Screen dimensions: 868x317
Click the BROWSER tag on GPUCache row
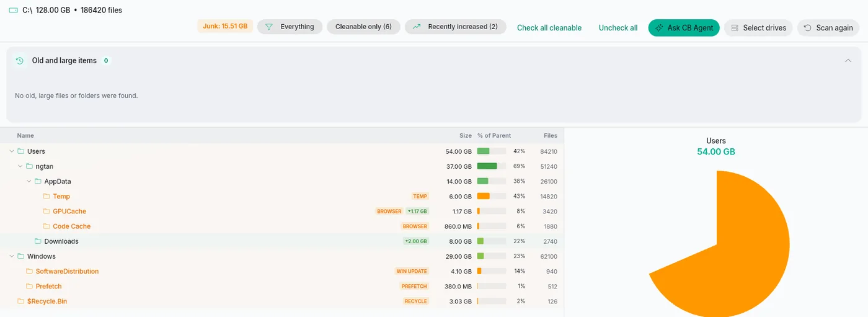click(x=389, y=212)
